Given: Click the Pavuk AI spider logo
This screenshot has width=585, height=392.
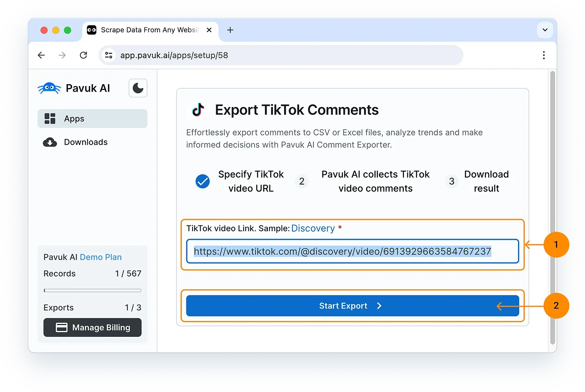Looking at the screenshot, I should 49,88.
